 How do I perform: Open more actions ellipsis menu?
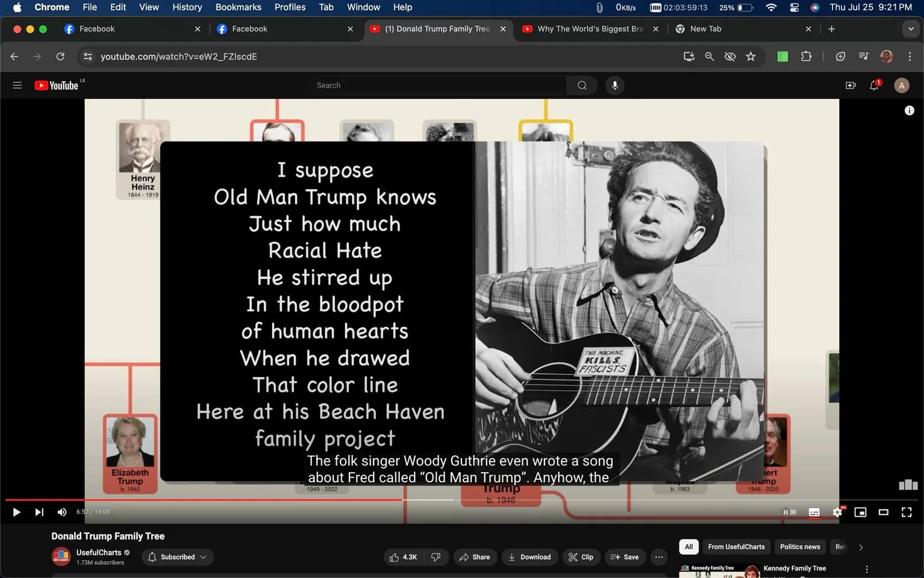tap(659, 557)
